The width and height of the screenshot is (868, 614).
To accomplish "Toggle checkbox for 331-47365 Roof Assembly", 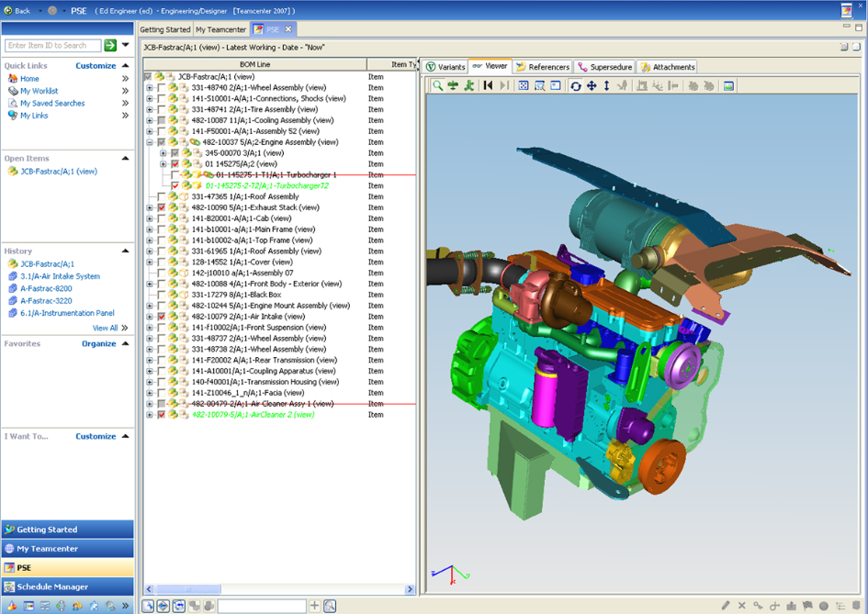I will point(161,196).
